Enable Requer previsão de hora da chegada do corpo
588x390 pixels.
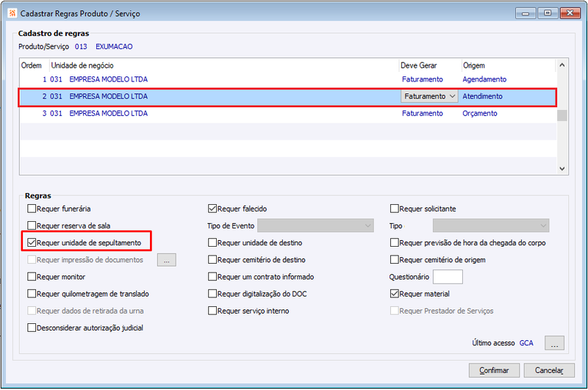click(x=394, y=243)
